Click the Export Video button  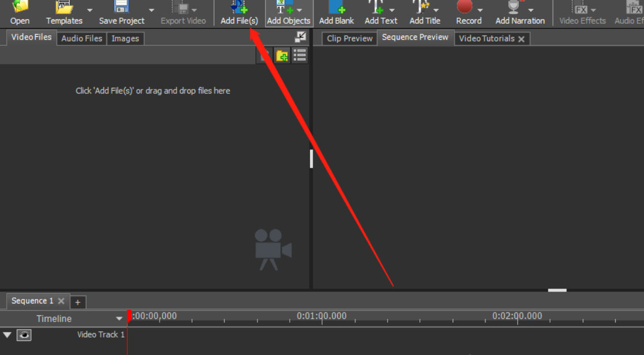click(x=183, y=14)
